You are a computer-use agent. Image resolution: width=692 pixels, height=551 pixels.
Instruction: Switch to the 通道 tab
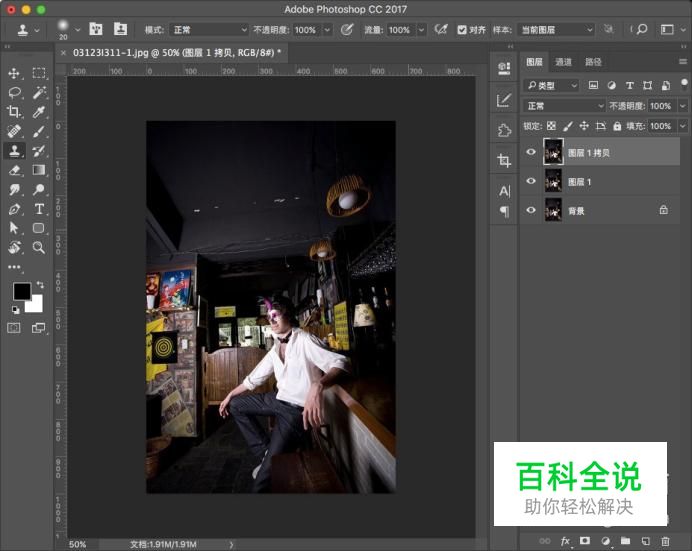(564, 62)
